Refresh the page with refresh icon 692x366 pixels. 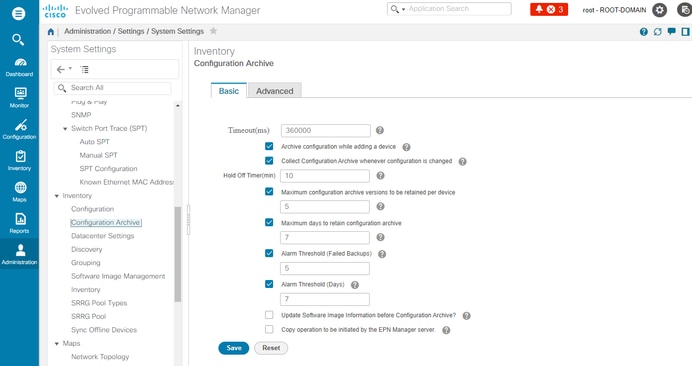coord(658,32)
